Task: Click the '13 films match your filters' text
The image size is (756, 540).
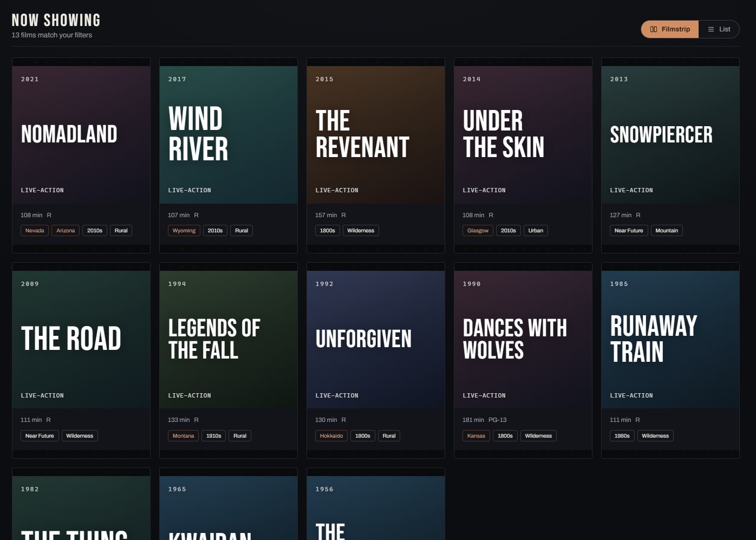Action: point(52,35)
